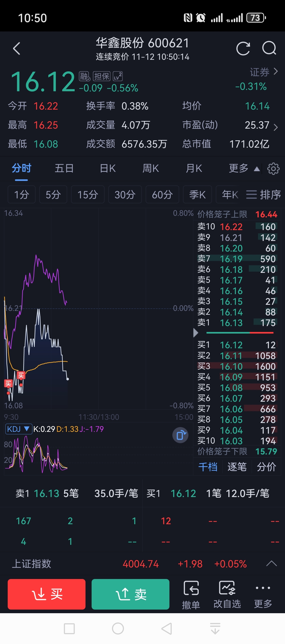Tap the 改自选 edit watchlist icon
The image size is (285, 644).
pyautogui.click(x=227, y=595)
